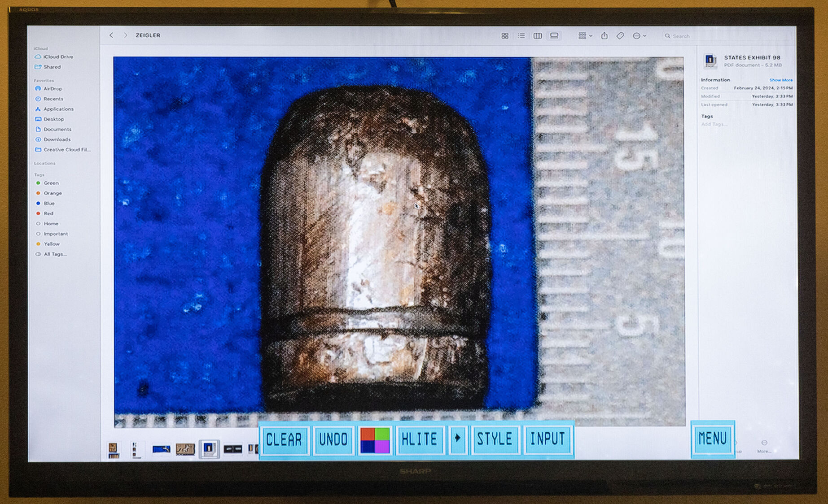Click the Show More link in Information panel
This screenshot has width=828, height=504.
pyautogui.click(x=781, y=79)
